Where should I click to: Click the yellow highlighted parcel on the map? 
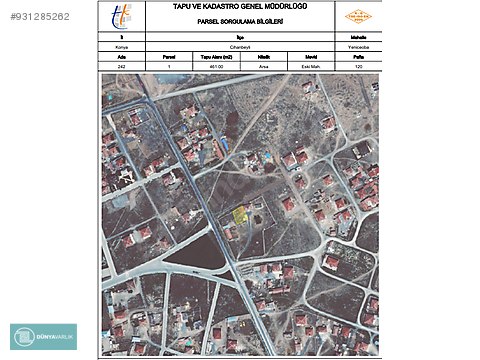pyautogui.click(x=239, y=215)
